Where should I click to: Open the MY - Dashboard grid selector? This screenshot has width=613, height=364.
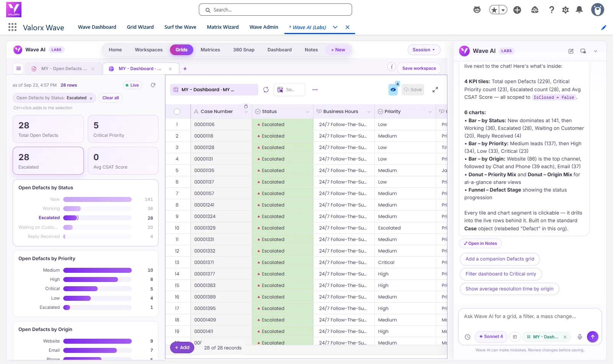[214, 90]
